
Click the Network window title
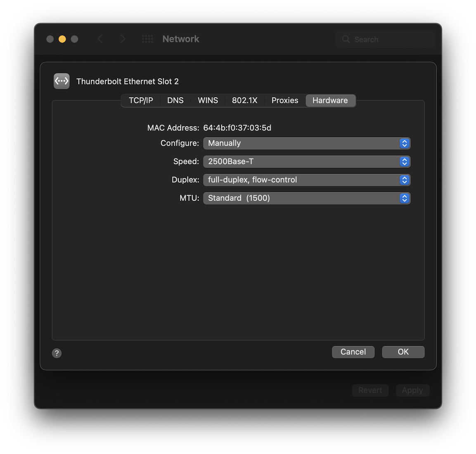181,39
